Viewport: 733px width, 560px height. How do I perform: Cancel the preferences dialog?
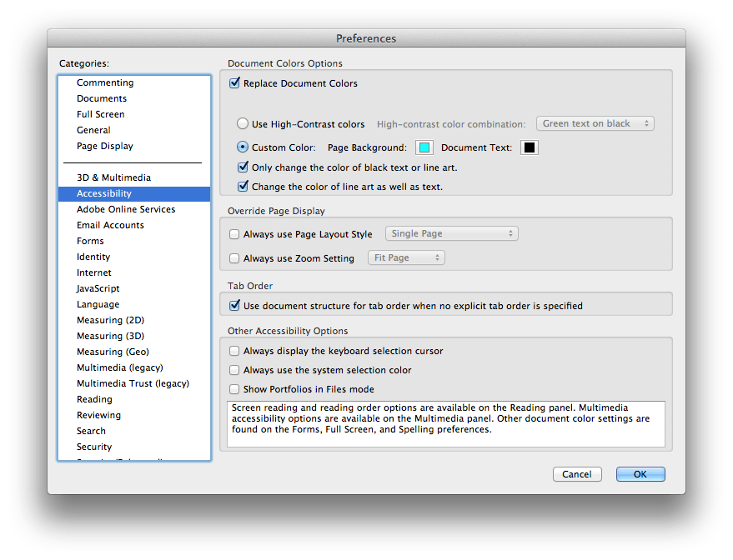[x=577, y=473]
